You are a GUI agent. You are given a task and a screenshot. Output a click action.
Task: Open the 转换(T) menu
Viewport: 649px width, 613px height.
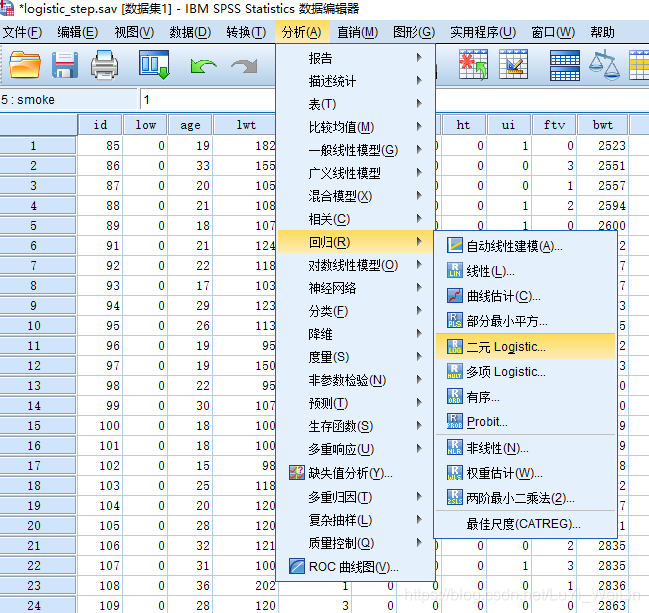coord(246,32)
